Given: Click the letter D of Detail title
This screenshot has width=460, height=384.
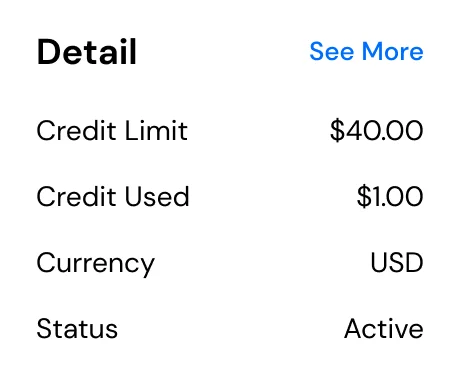Looking at the screenshot, I should coord(48,52).
